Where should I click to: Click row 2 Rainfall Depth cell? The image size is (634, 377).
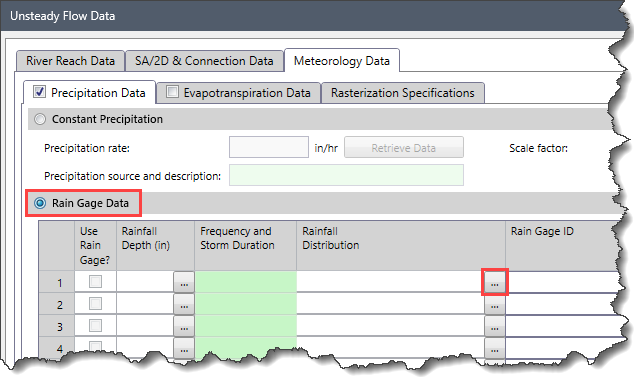point(145,304)
